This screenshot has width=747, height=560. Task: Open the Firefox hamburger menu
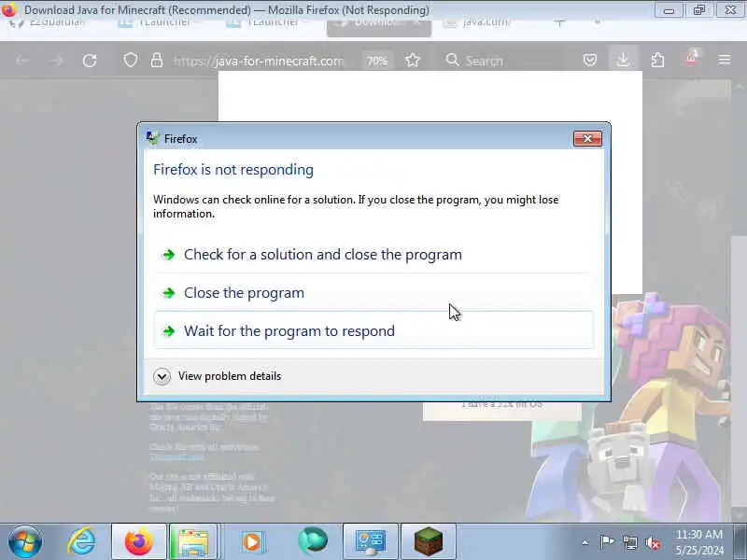[725, 60]
